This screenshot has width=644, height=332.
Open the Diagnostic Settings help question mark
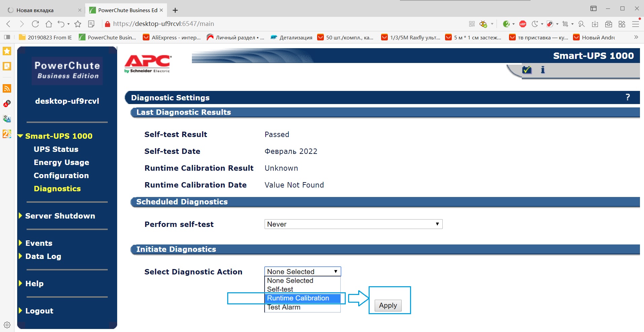[628, 97]
